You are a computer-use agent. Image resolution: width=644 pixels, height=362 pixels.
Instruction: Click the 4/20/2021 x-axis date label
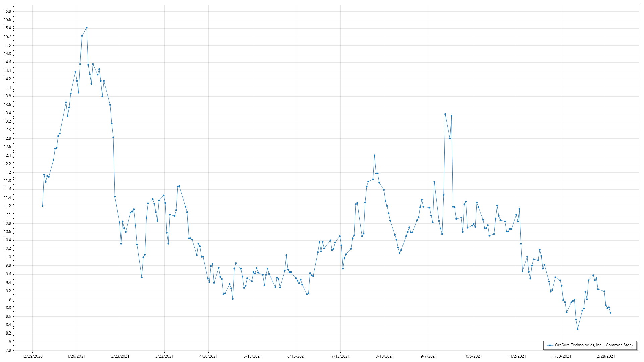pyautogui.click(x=208, y=356)
